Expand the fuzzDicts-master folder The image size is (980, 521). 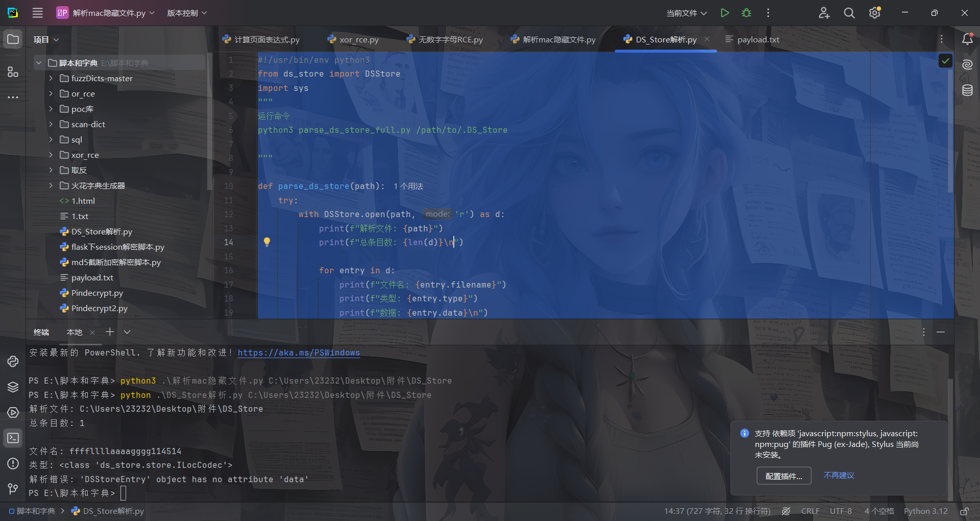coord(51,78)
